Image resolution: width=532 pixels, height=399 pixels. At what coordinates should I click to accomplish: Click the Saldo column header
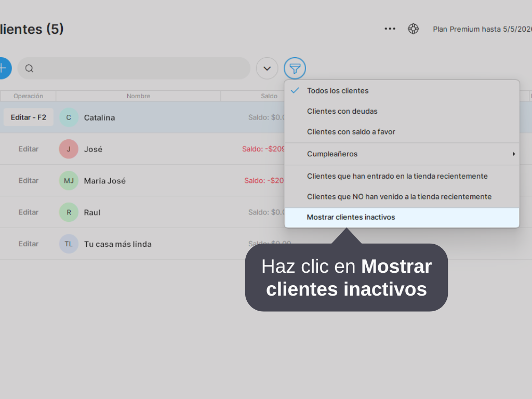click(253, 96)
